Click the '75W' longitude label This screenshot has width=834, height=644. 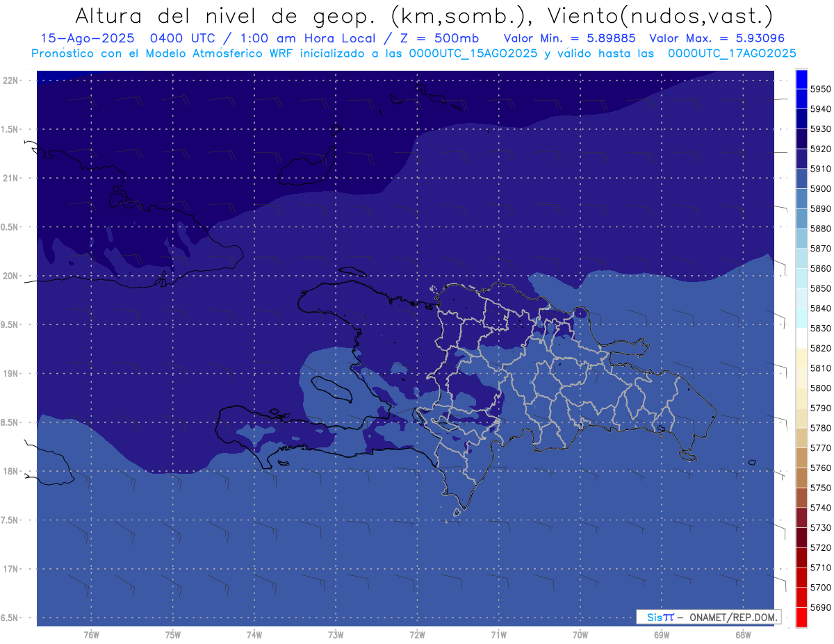pyautogui.click(x=173, y=635)
